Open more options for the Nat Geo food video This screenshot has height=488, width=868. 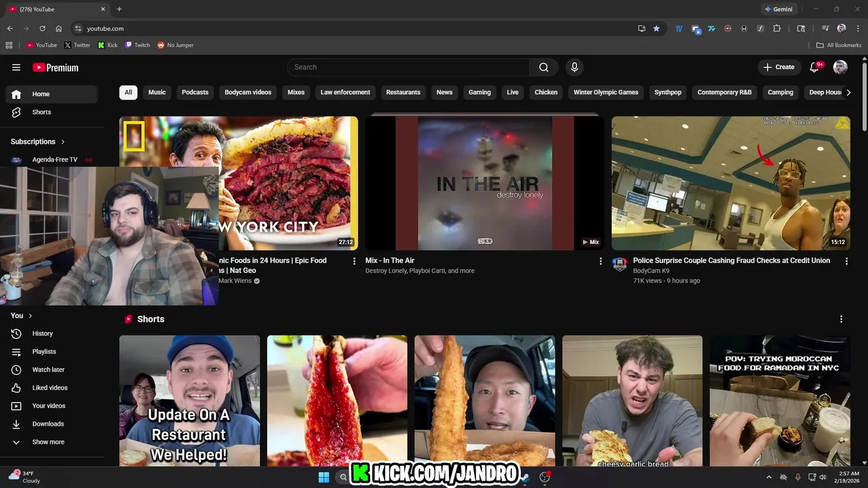pos(354,261)
